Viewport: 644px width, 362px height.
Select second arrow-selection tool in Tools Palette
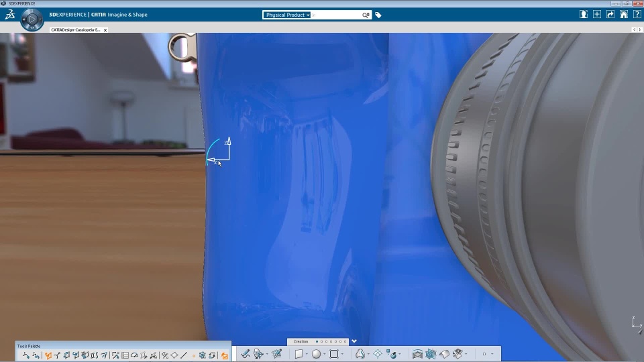(36, 355)
